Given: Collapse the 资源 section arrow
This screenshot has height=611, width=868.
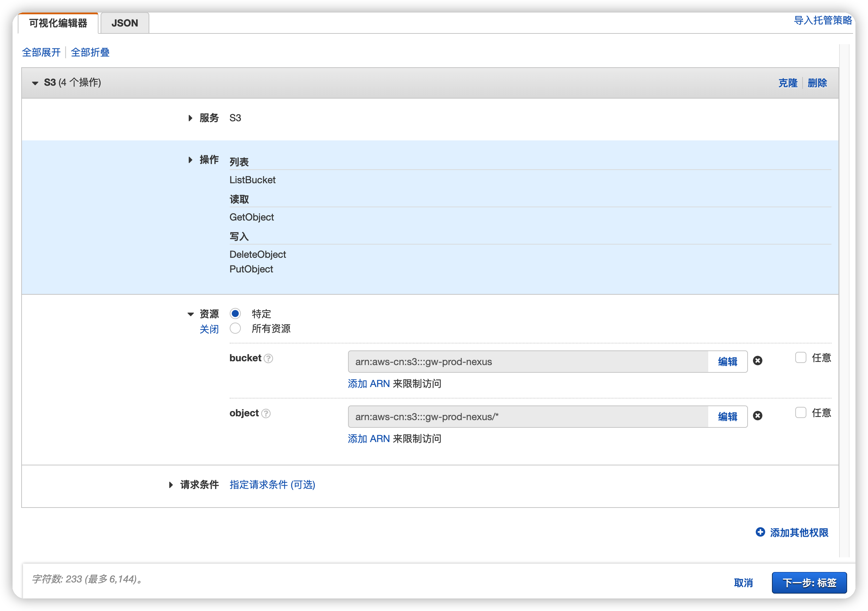Looking at the screenshot, I should pos(190,314).
